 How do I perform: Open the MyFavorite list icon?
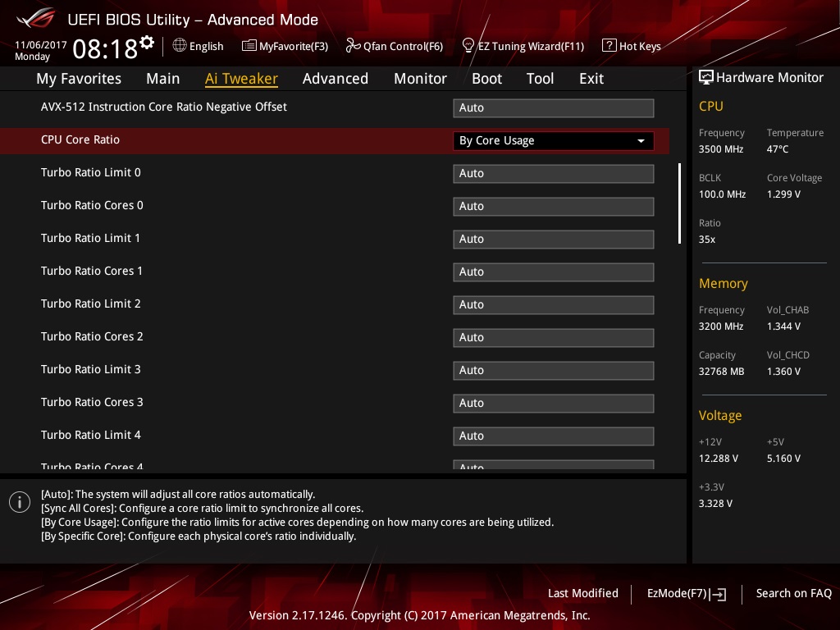249,46
